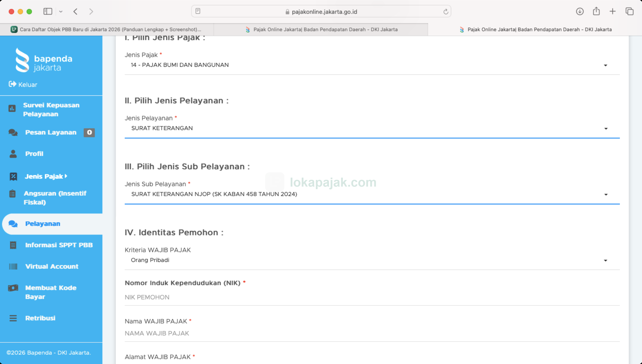Click the Keluar logout icon
This screenshot has width=642, height=364.
pyautogui.click(x=12, y=84)
